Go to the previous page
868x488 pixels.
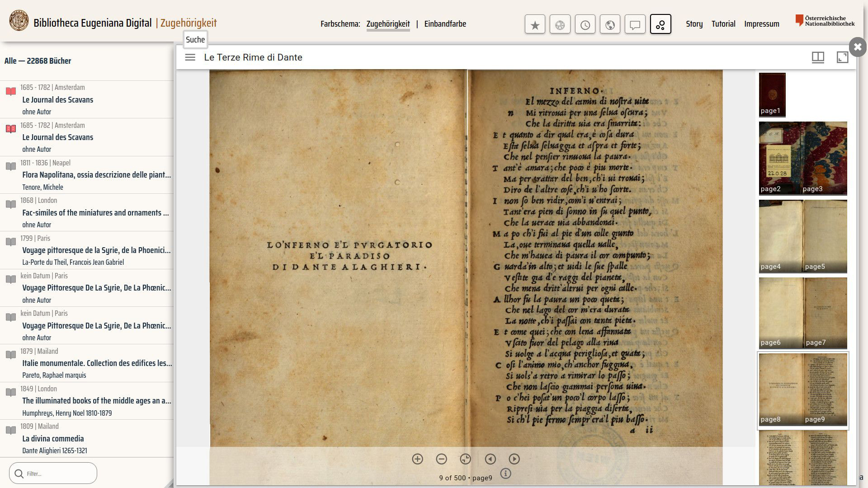pyautogui.click(x=490, y=459)
